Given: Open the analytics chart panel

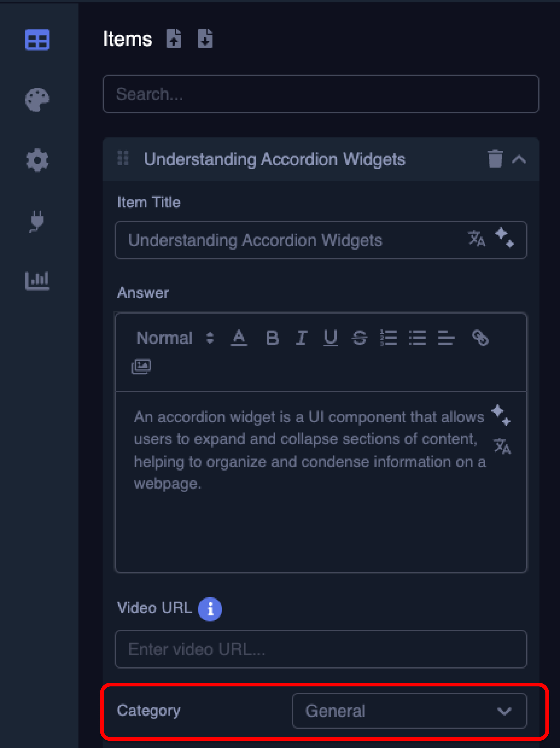Looking at the screenshot, I should point(37,280).
